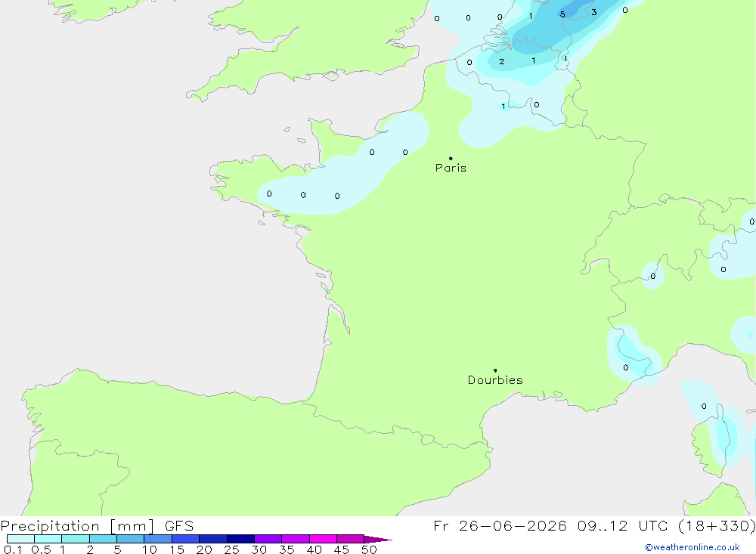Screen dimensions: 756x554
Task: Open the weatheronline.co.uk link
Action: pos(692,547)
